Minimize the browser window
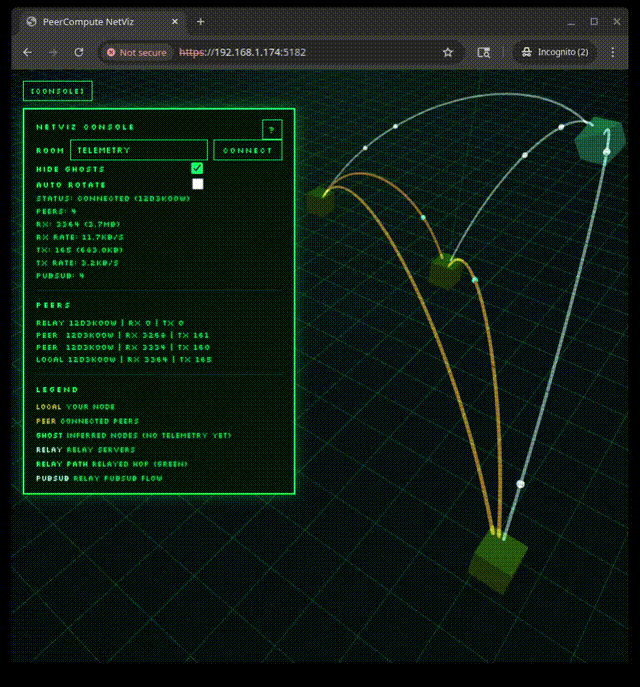 pyautogui.click(x=571, y=22)
